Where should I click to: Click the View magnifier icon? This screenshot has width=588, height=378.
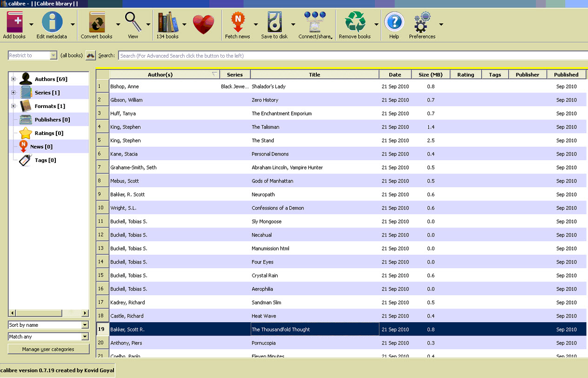point(133,22)
